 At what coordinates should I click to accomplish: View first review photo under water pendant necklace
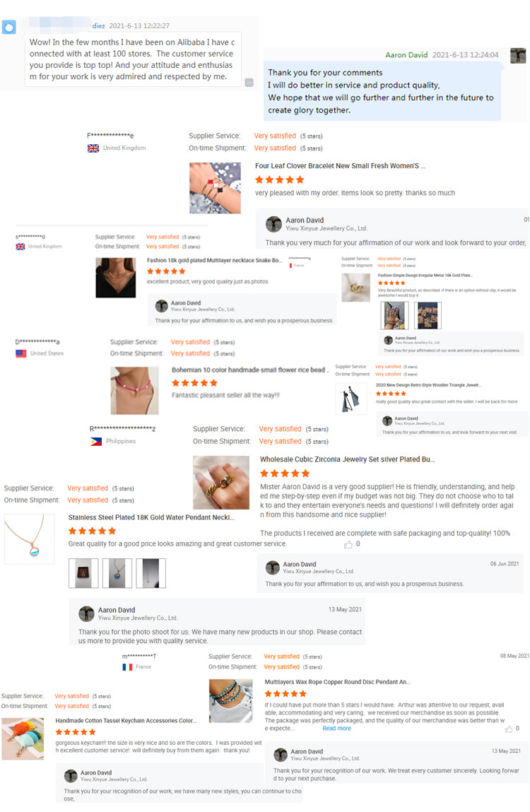coord(83,573)
